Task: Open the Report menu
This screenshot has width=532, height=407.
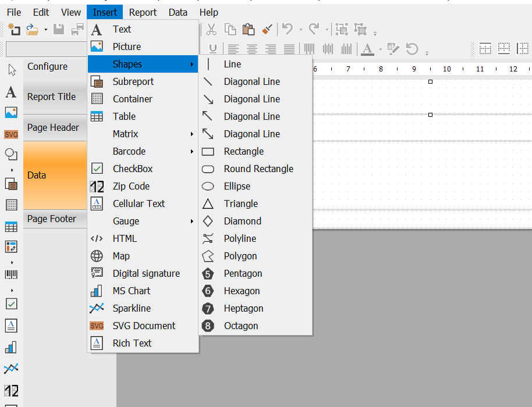Action: (x=142, y=12)
